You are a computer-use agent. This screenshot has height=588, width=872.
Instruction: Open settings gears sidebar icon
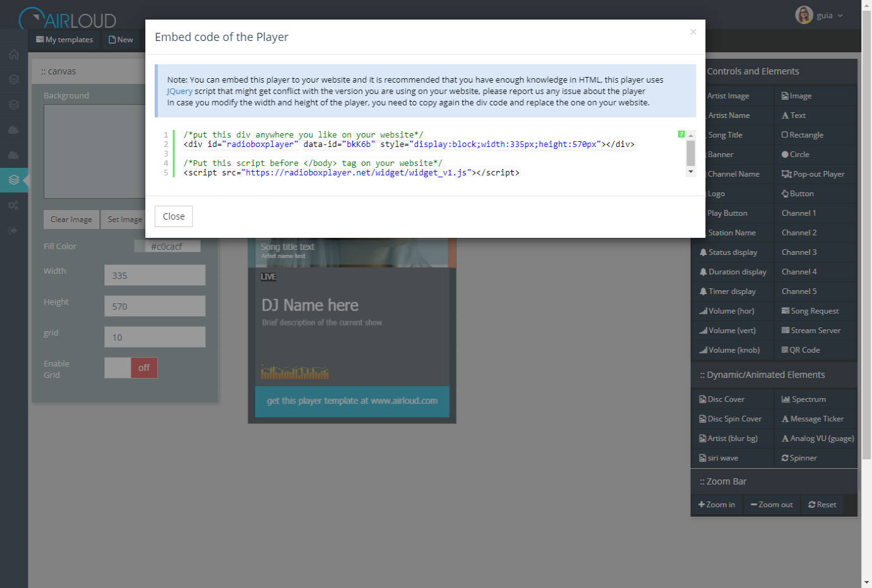(x=13, y=206)
